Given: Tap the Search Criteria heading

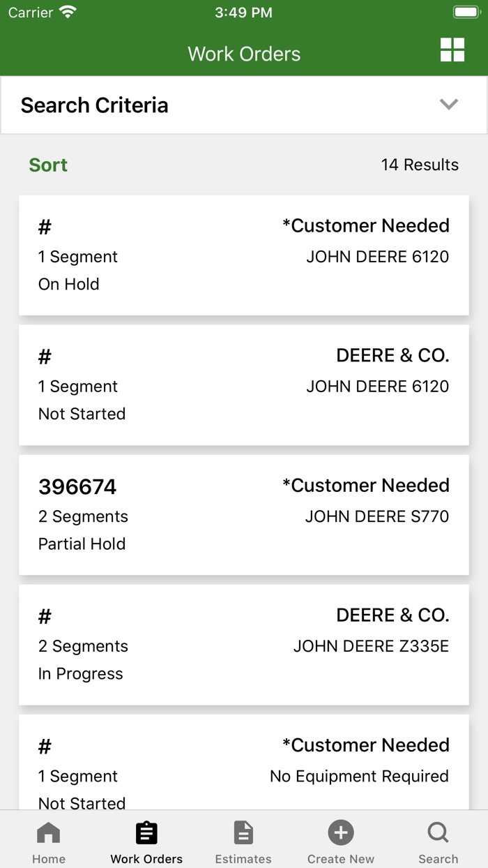Looking at the screenshot, I should (94, 105).
